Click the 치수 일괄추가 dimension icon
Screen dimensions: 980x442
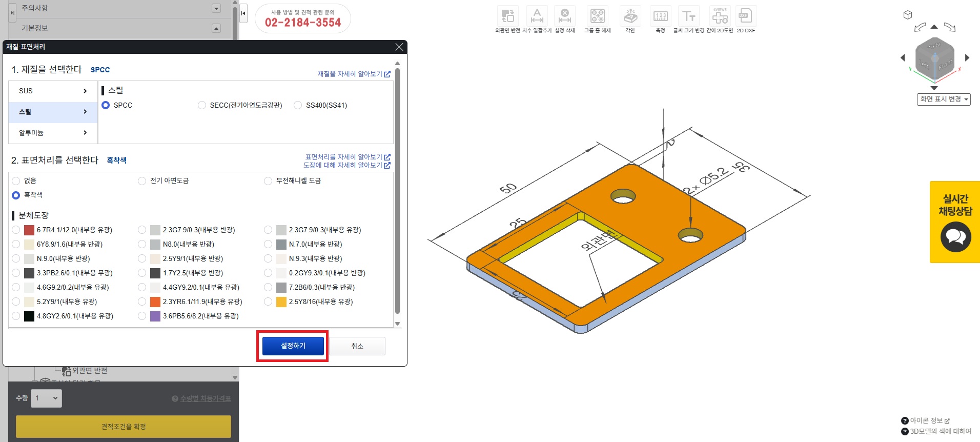point(537,16)
